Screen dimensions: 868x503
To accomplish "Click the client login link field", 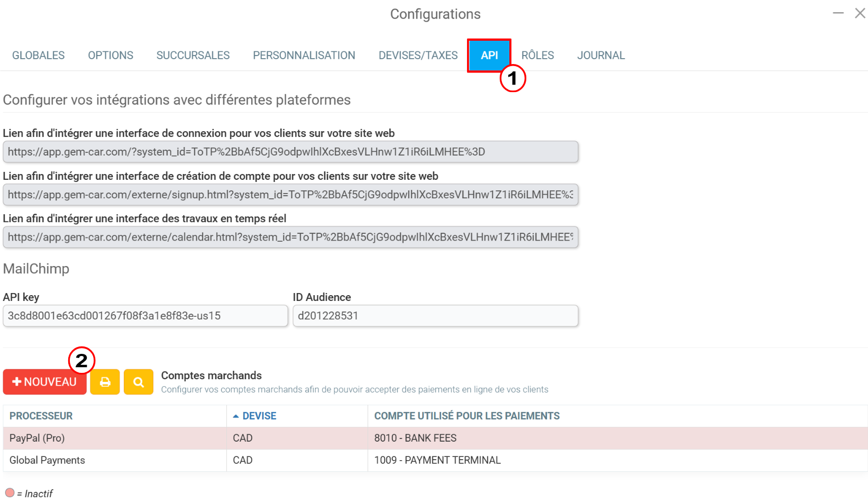I will [x=290, y=152].
